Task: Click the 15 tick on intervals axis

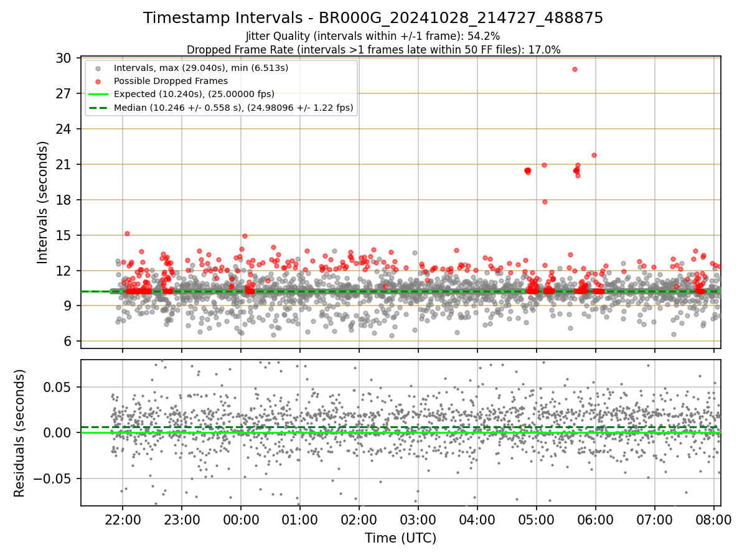Action: click(x=64, y=236)
